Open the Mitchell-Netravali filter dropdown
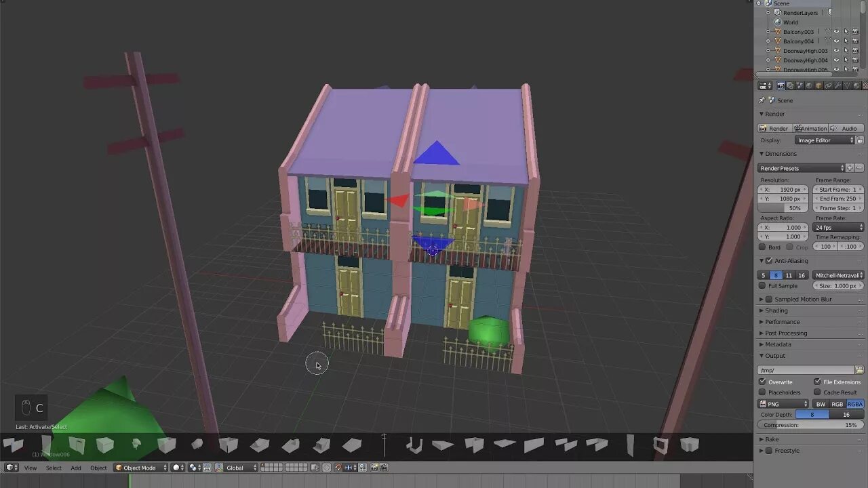Viewport: 868px width, 488px height. (x=839, y=275)
